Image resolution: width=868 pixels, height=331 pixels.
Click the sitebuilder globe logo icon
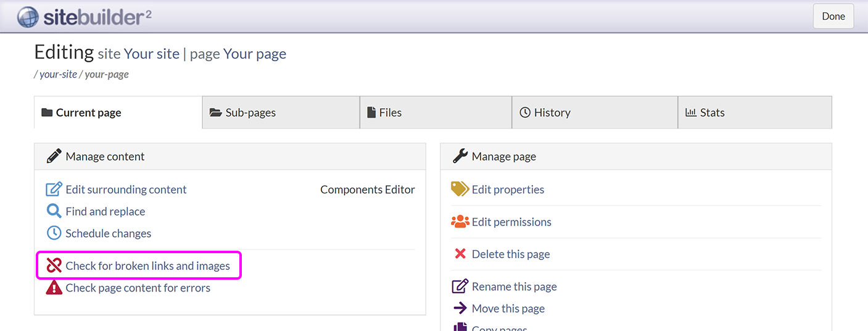[28, 17]
